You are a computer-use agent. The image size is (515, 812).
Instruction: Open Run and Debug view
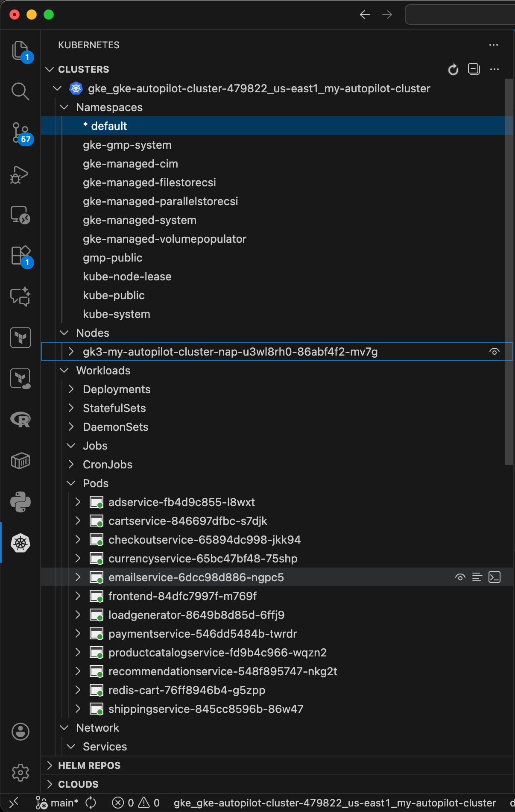(x=20, y=174)
